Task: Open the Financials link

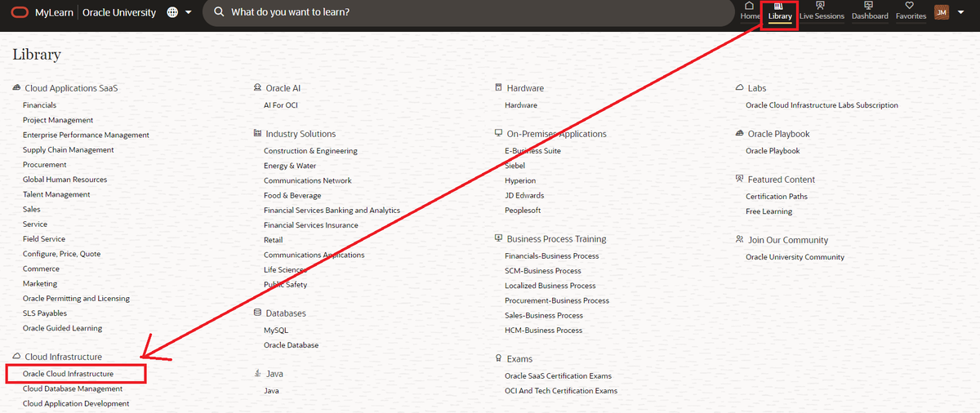Action: 39,105
